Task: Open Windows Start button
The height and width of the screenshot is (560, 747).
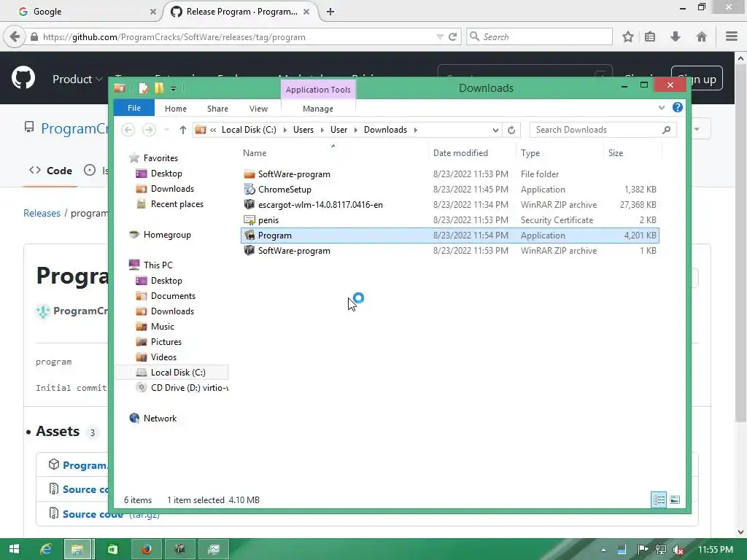Action: click(x=14, y=549)
